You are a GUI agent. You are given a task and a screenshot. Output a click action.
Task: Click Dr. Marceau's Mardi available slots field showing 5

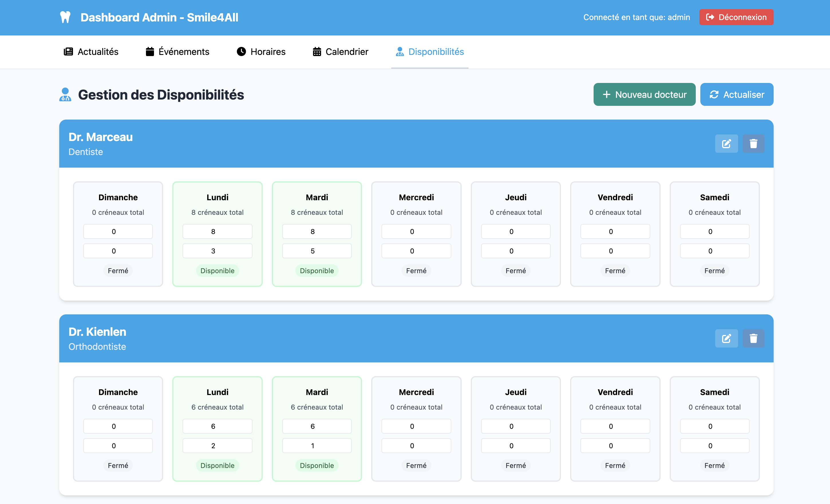tap(317, 251)
